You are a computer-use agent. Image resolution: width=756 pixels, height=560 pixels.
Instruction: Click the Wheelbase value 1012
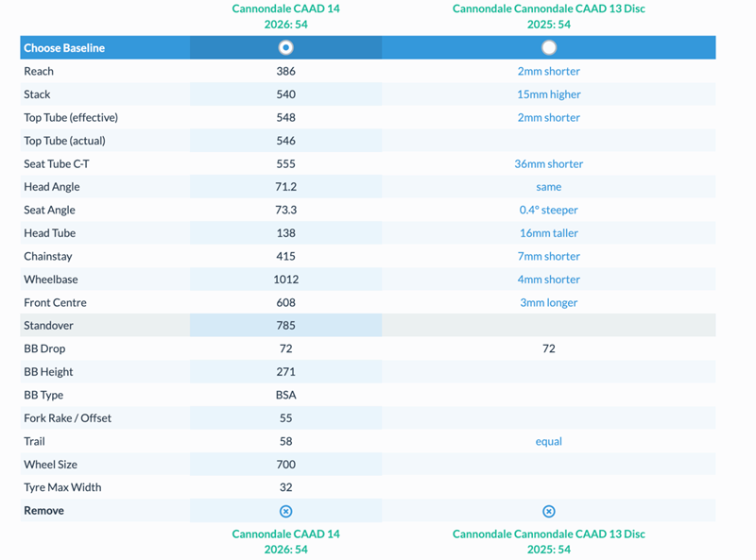click(x=286, y=280)
